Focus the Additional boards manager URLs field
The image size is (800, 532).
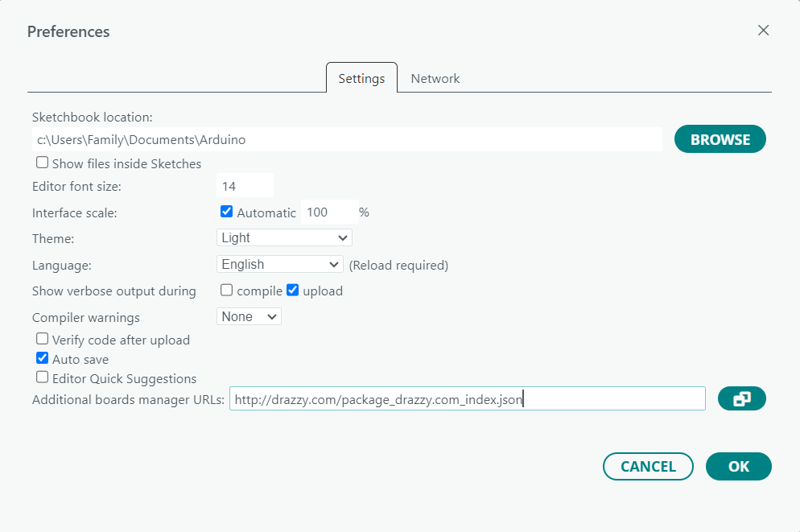[467, 398]
